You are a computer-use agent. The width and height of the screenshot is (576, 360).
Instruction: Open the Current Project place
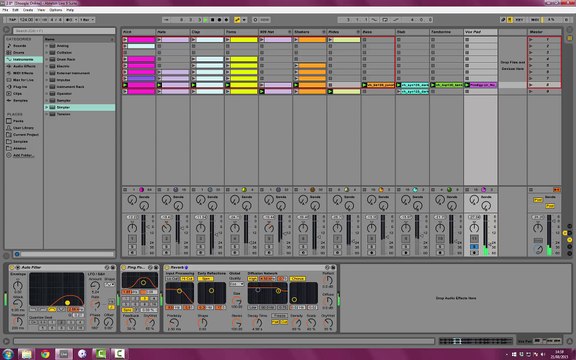coord(26,134)
